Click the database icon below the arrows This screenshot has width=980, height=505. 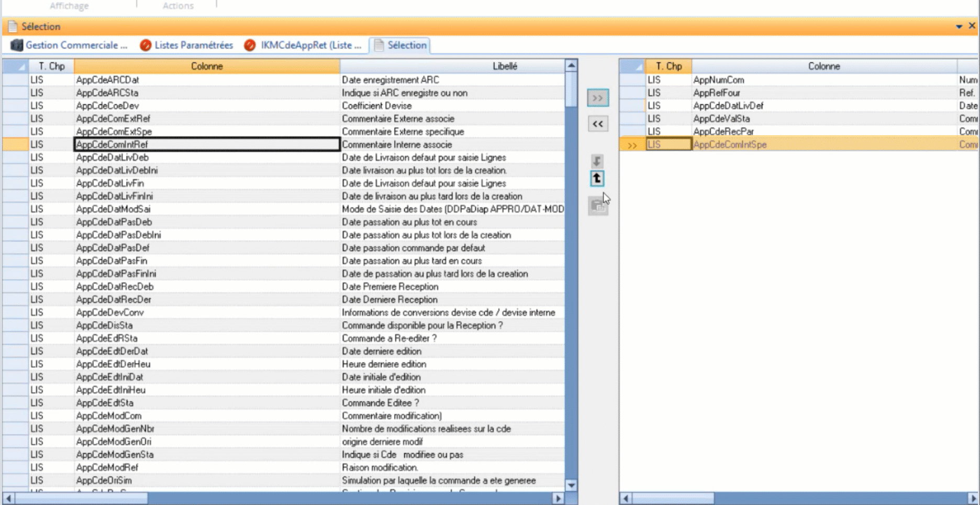597,205
